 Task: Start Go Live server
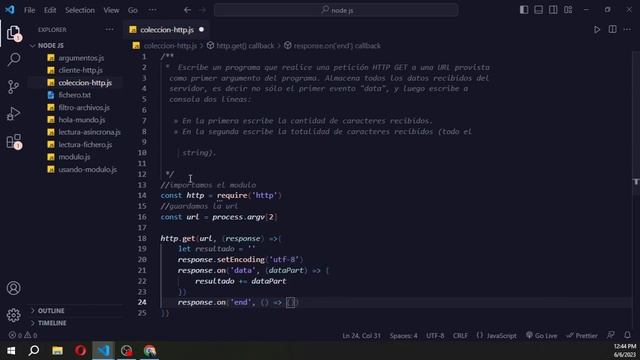(542, 336)
